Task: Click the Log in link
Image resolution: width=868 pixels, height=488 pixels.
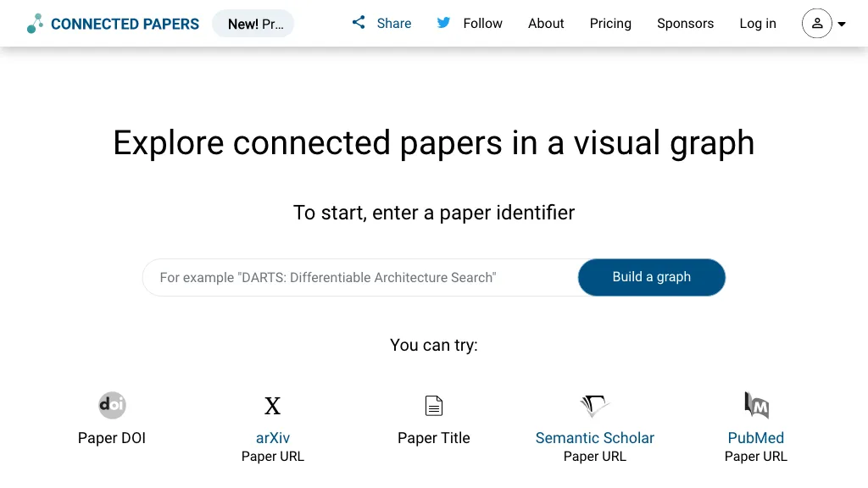Action: (x=757, y=24)
